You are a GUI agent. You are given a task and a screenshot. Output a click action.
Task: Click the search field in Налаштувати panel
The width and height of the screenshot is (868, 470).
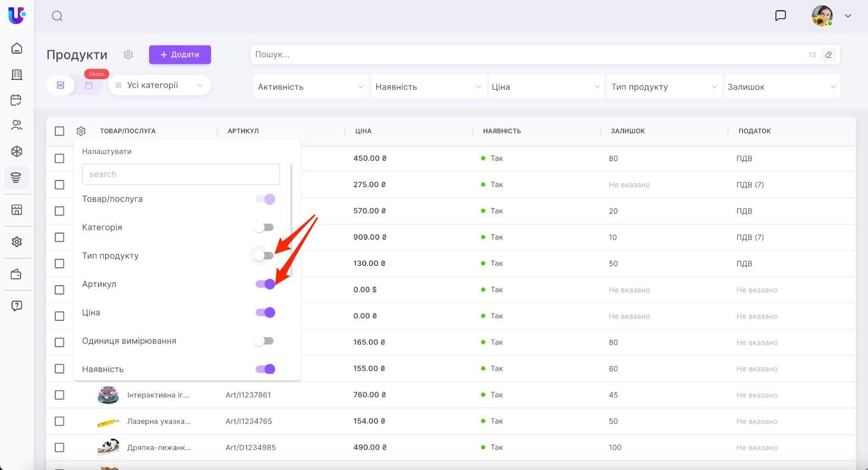point(181,175)
